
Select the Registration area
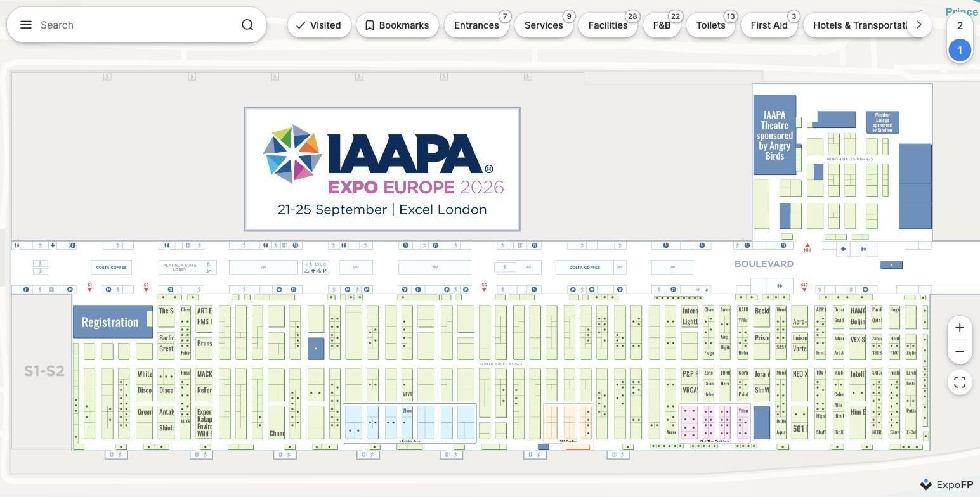pyautogui.click(x=112, y=321)
